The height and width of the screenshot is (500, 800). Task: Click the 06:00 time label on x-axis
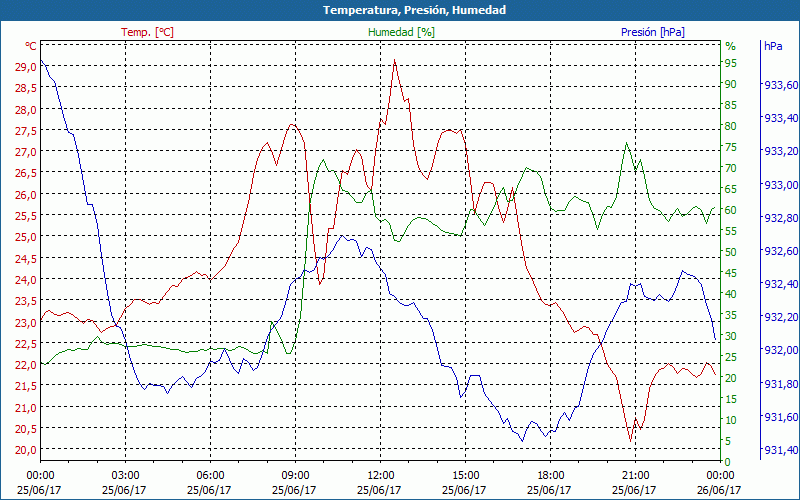pyautogui.click(x=210, y=475)
